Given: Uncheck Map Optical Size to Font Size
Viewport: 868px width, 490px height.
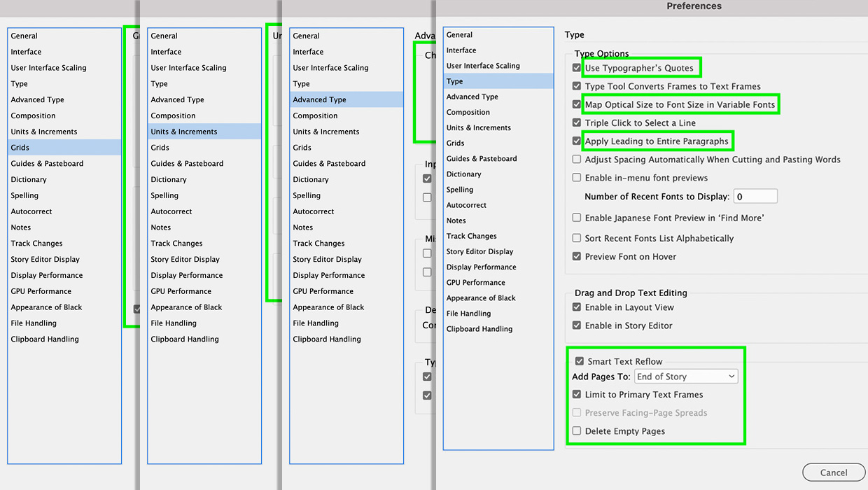Looking at the screenshot, I should [x=577, y=105].
